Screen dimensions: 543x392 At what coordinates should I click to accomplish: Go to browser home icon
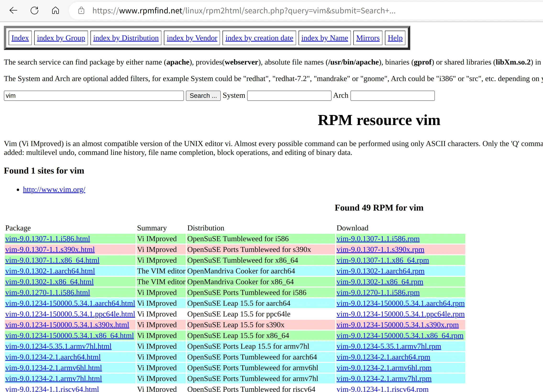55,11
